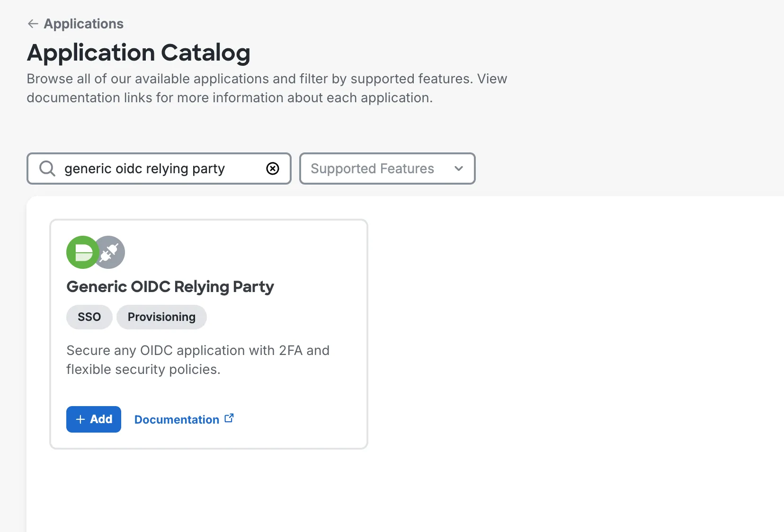
Task: Click the external link icon beside Documentation
Action: pos(229,417)
